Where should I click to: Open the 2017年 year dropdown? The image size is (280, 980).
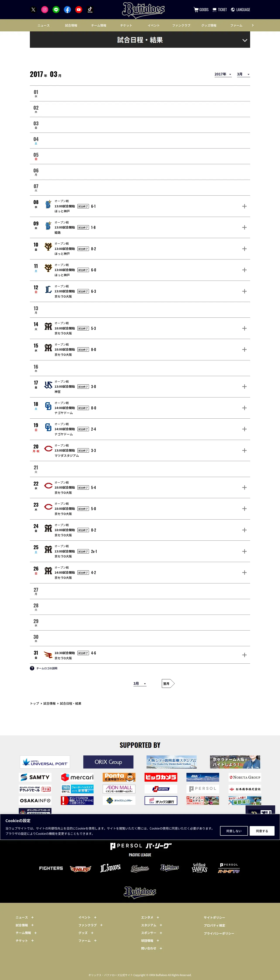point(223,74)
